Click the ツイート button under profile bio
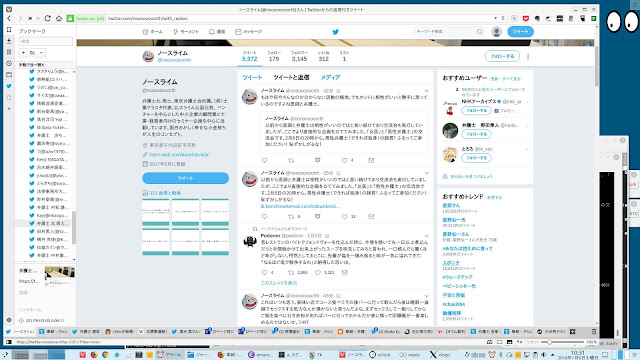The image size is (640, 360). coord(185,178)
